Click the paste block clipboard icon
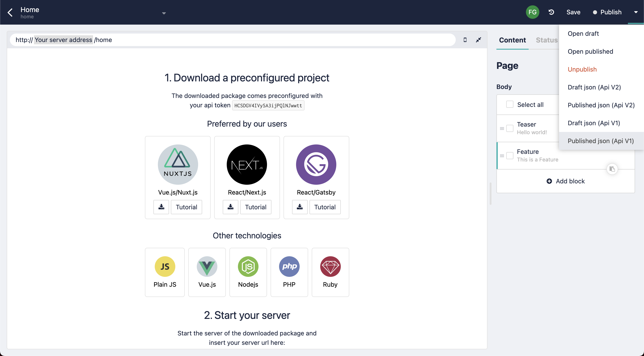 click(612, 169)
